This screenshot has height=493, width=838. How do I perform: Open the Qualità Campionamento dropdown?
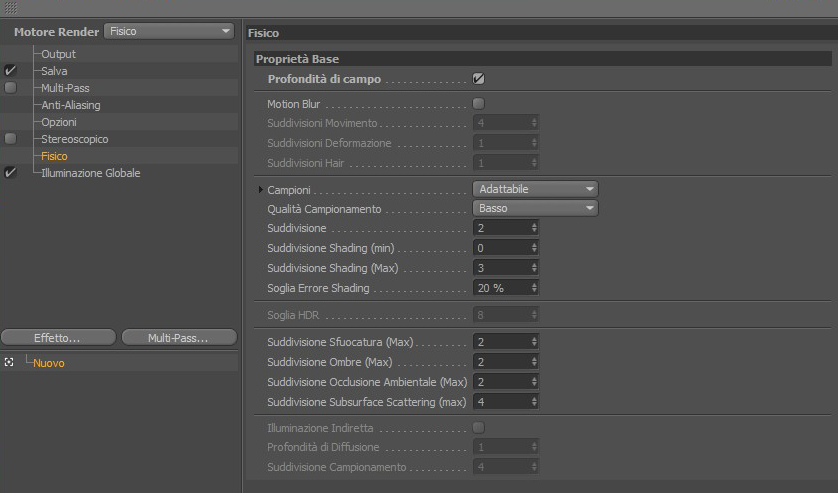pos(535,208)
